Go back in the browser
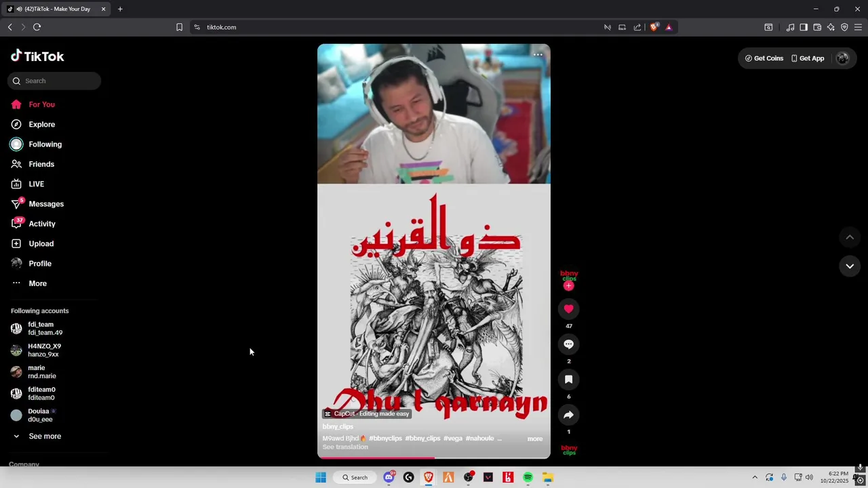The image size is (868, 488). tap(9, 27)
